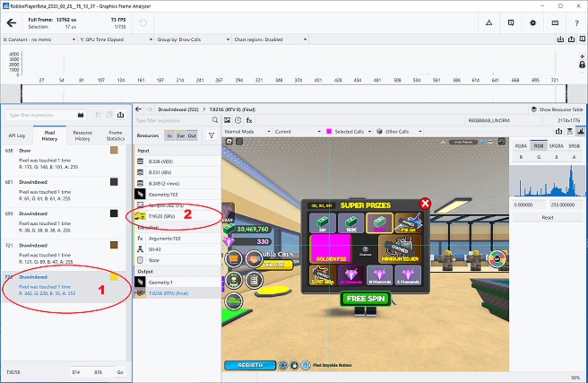Toggle the chart lock padlock icon
Screen dimensions: 588x383
(x=582, y=65)
